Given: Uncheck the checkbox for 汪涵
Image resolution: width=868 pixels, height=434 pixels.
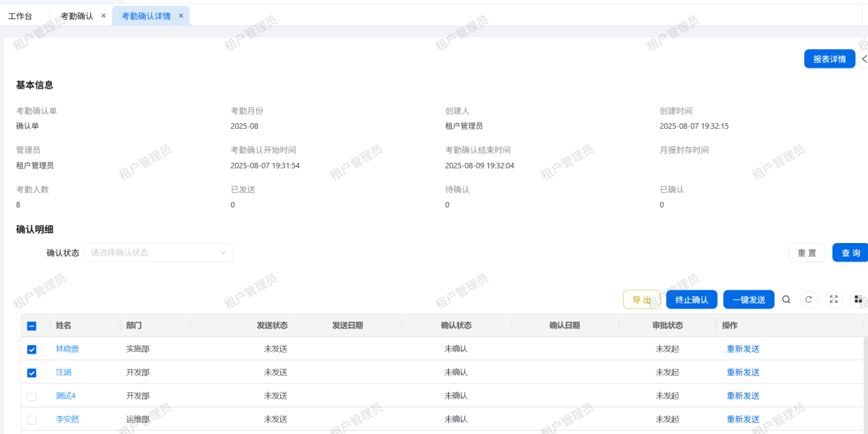Looking at the screenshot, I should coord(31,373).
